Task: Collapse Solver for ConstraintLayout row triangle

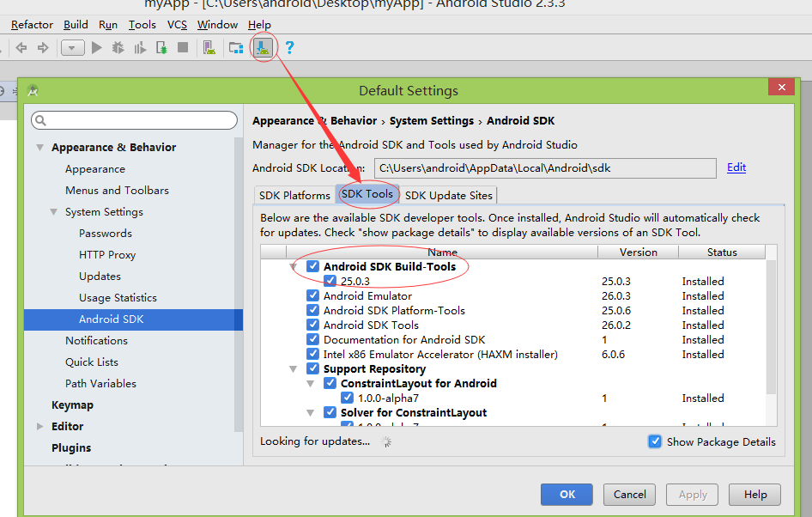Action: point(310,413)
